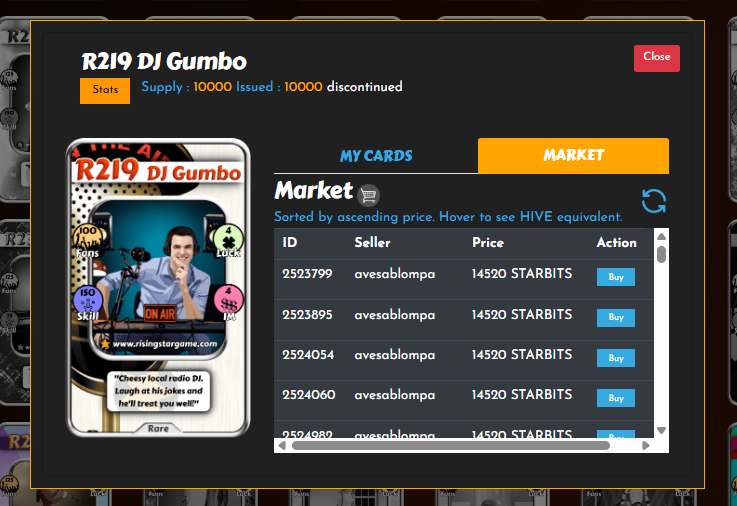Click the vertical scrollbar thumb of market table
Viewport: 737px width, 506px height.
click(x=661, y=255)
